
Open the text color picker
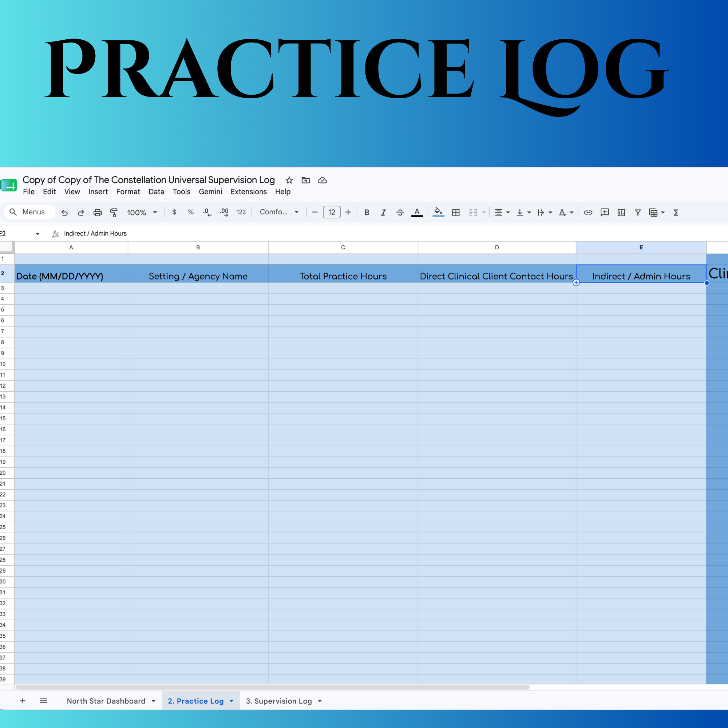tap(417, 213)
